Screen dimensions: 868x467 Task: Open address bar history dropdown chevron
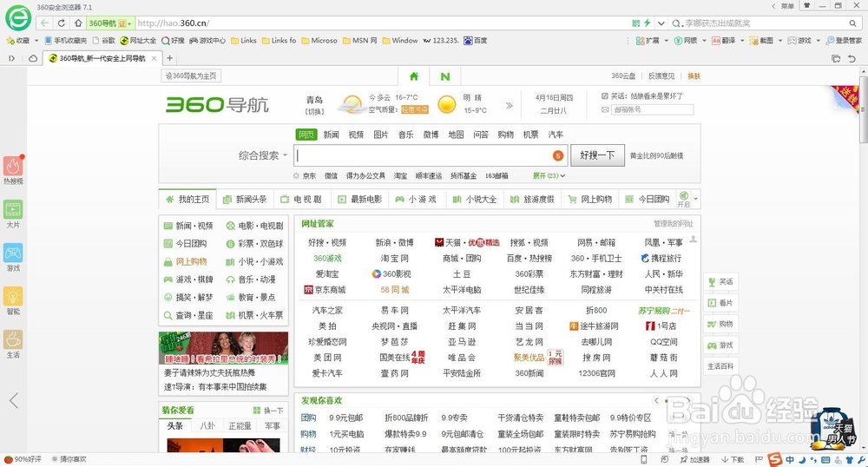(x=661, y=23)
